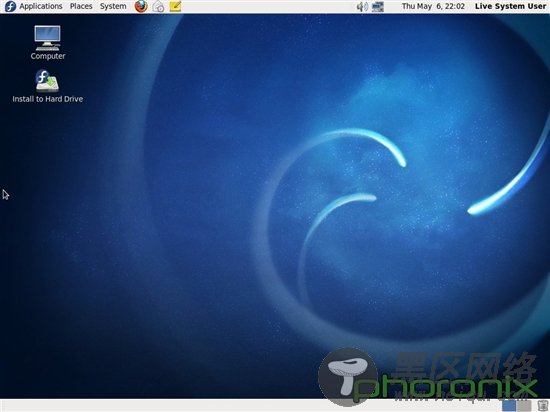This screenshot has width=550, height=412.
Task: Switch to the first workspace
Action: [509, 405]
